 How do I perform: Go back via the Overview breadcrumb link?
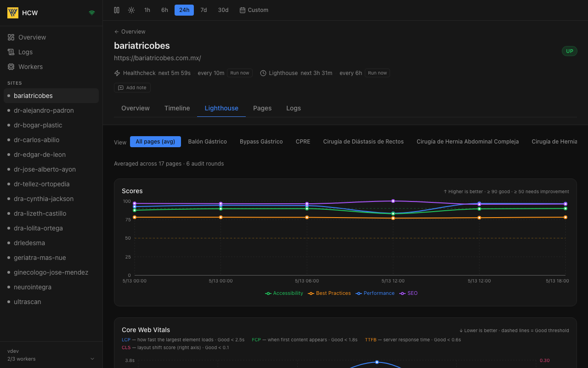(130, 32)
